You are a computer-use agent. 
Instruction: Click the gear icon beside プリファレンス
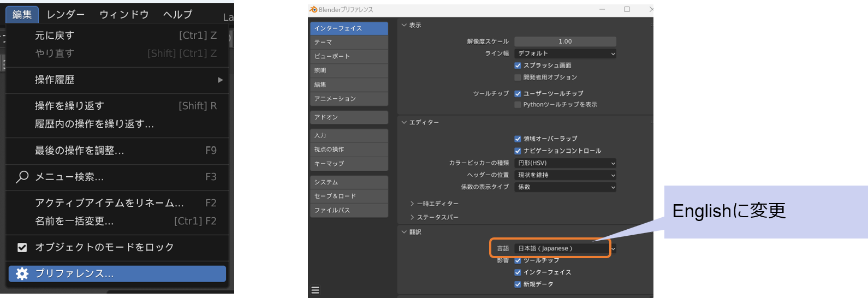click(x=22, y=273)
